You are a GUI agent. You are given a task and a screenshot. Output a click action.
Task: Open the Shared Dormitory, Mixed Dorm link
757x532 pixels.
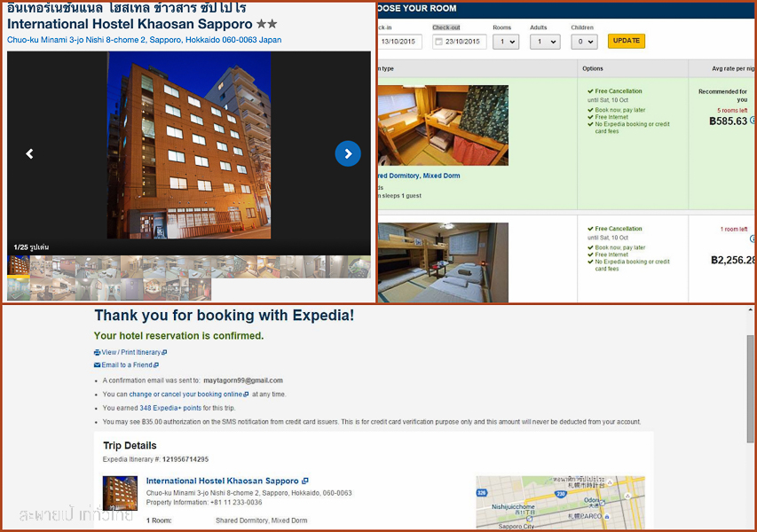[419, 176]
